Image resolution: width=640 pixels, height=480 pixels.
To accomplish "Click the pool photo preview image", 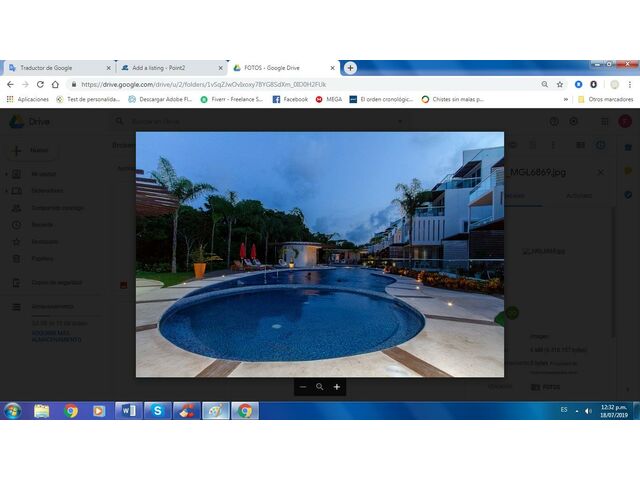I will coord(320,254).
